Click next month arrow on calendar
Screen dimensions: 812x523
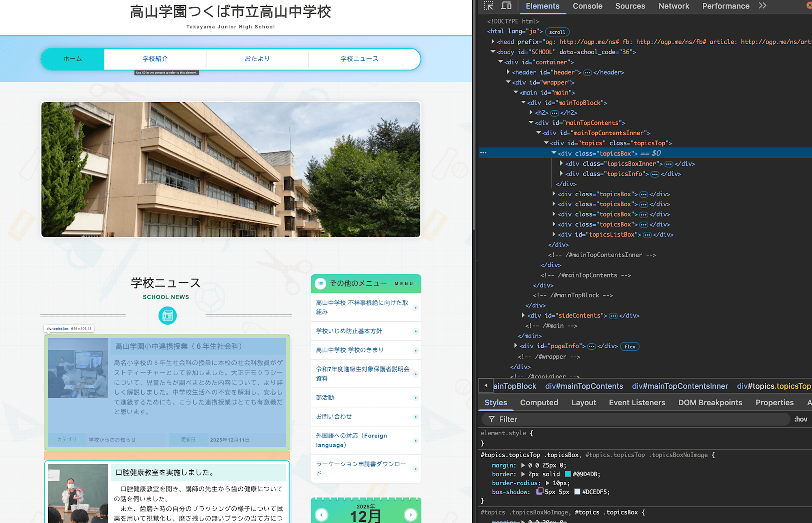[x=410, y=515]
